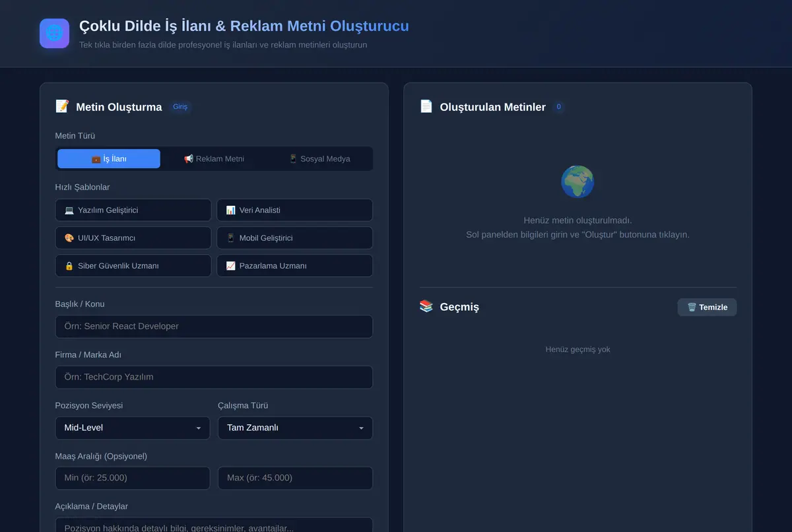Click the minimum salary input field

tap(133, 478)
